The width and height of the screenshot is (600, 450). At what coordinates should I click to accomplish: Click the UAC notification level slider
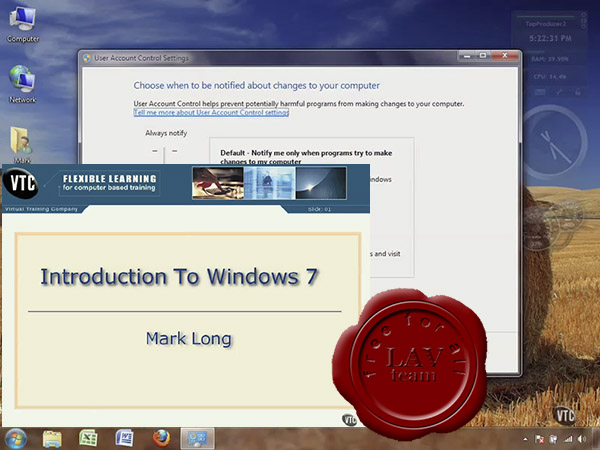tap(164, 155)
